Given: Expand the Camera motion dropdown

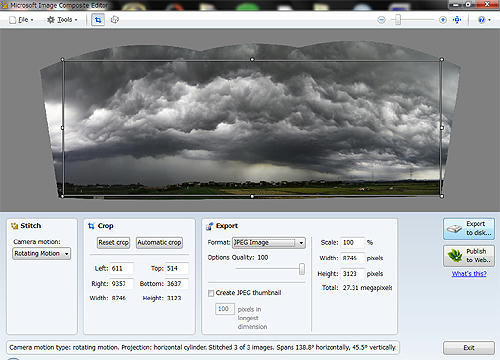Looking at the screenshot, I should (42, 254).
